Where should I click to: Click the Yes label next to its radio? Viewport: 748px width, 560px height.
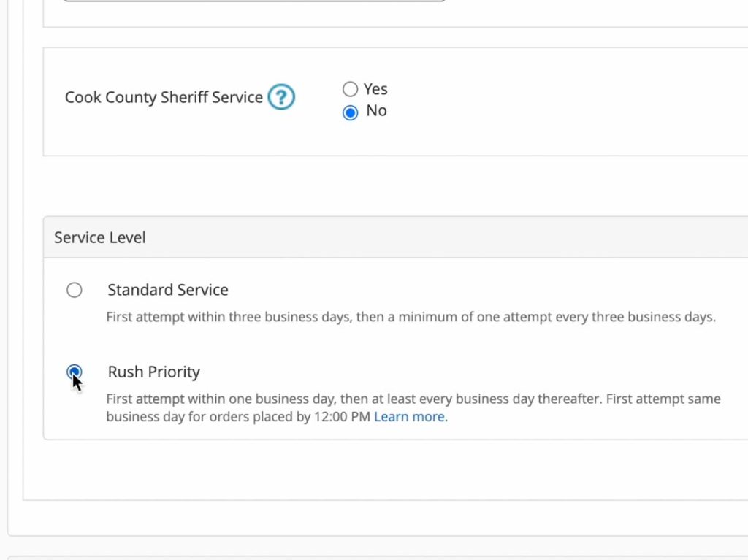(375, 88)
